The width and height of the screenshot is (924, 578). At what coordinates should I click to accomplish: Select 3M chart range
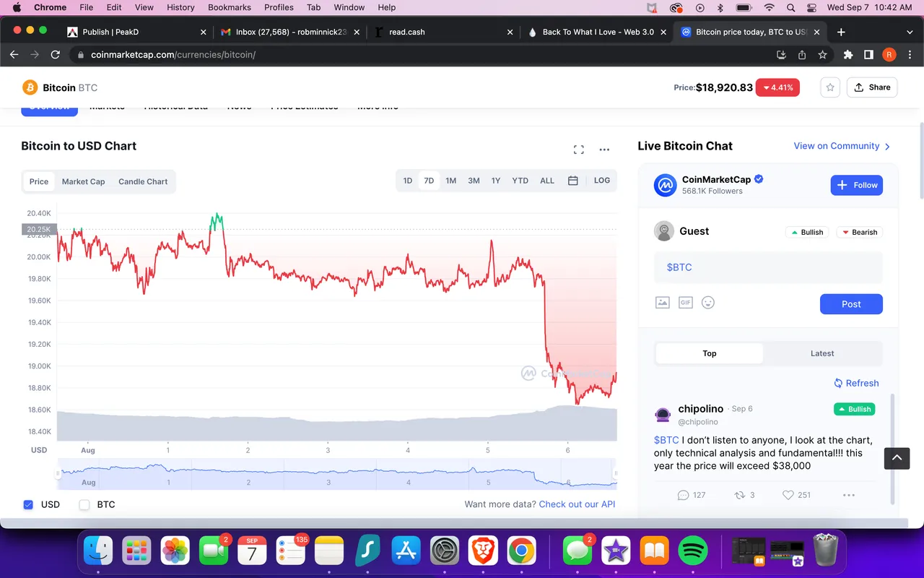[x=474, y=181]
